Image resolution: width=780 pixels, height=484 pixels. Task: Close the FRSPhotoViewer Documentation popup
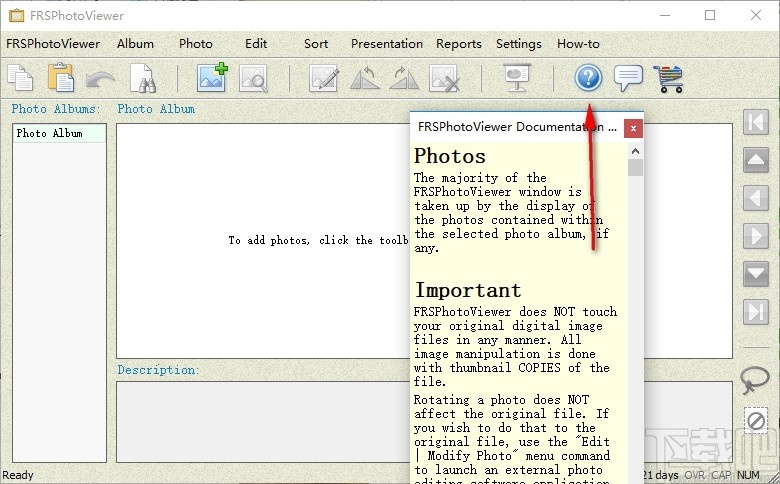click(633, 128)
